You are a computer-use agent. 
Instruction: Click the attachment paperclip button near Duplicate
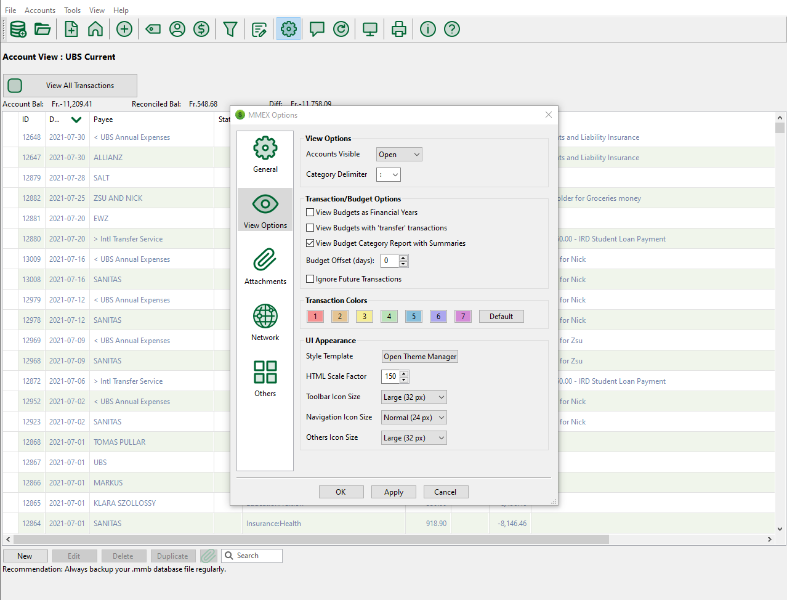click(208, 556)
